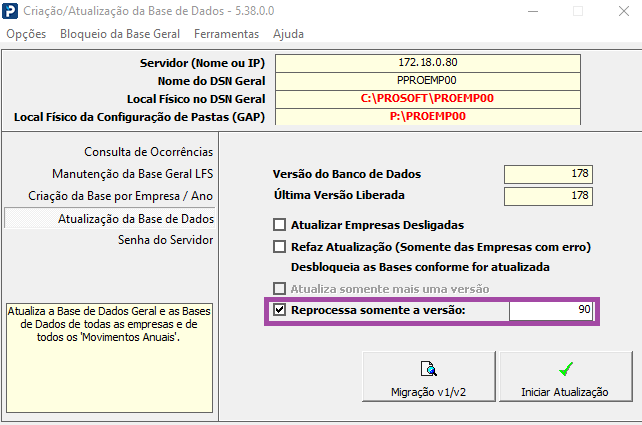642x425 pixels.
Task: Click the GAP folder path field P:\PROEMP00
Action: click(x=428, y=117)
